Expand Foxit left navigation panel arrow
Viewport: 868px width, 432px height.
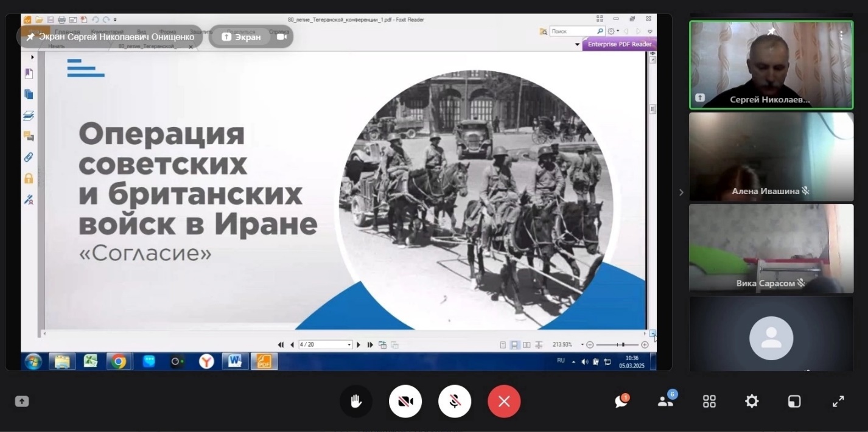32,57
